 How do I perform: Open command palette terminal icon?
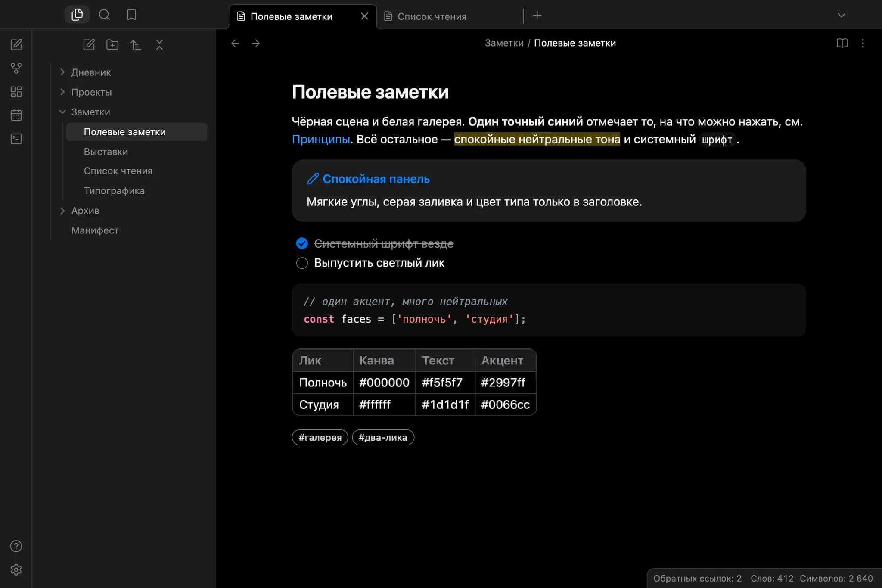tap(16, 139)
